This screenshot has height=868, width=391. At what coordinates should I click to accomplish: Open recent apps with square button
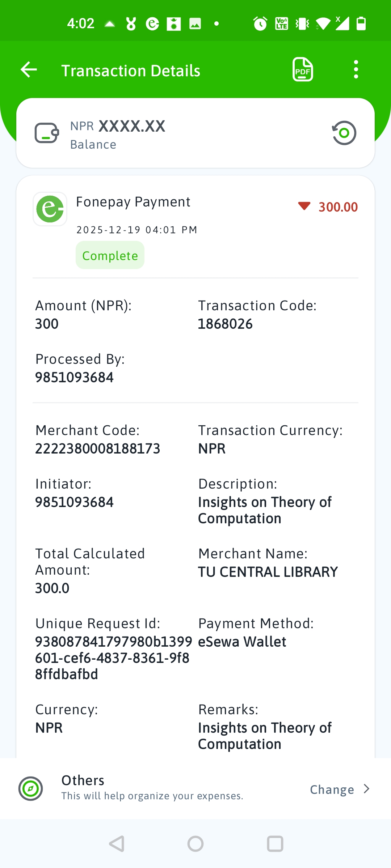pyautogui.click(x=275, y=844)
